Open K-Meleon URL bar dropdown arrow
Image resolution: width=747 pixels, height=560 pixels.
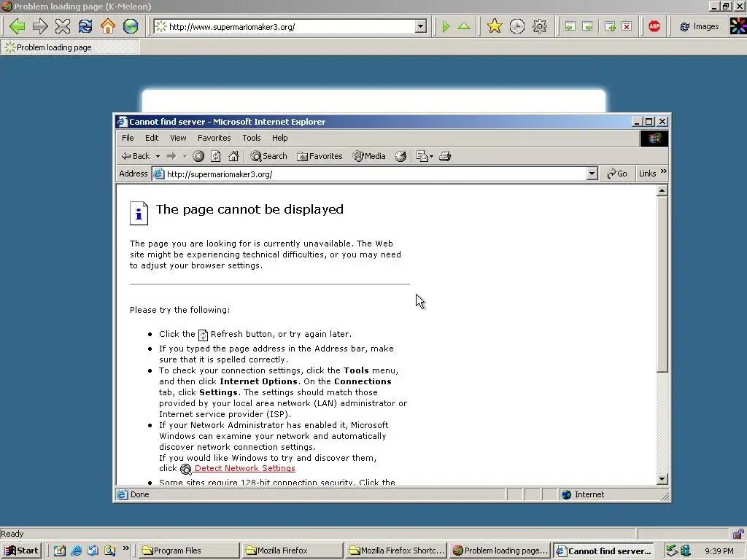coord(421,27)
